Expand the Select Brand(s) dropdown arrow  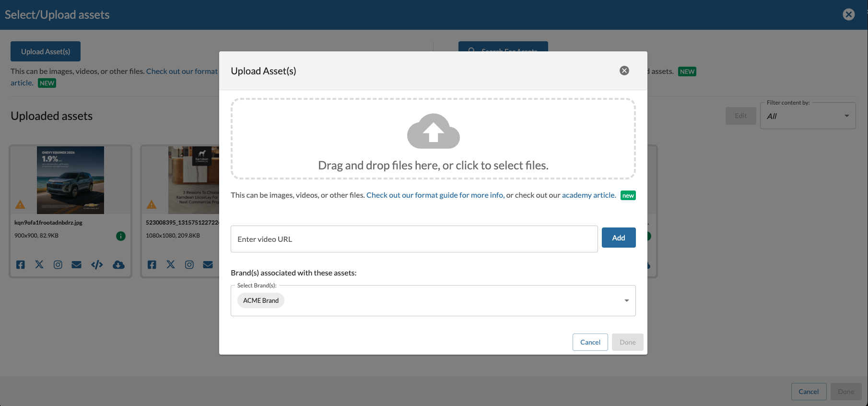click(x=626, y=300)
